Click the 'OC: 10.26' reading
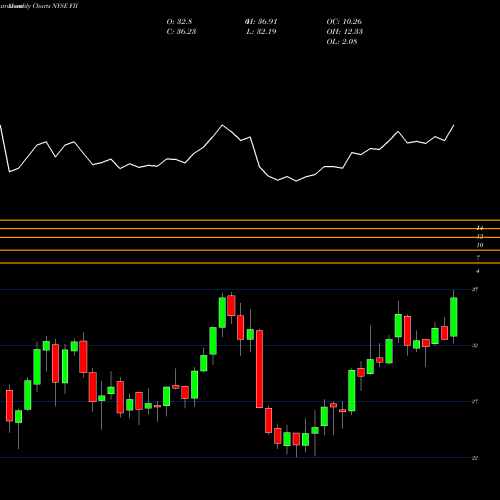 (344, 22)
